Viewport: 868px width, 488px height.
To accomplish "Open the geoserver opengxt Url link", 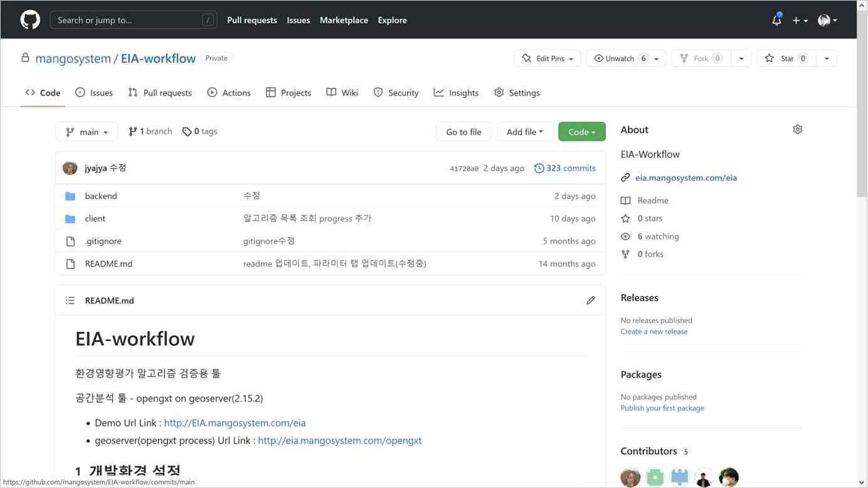I will click(x=339, y=440).
